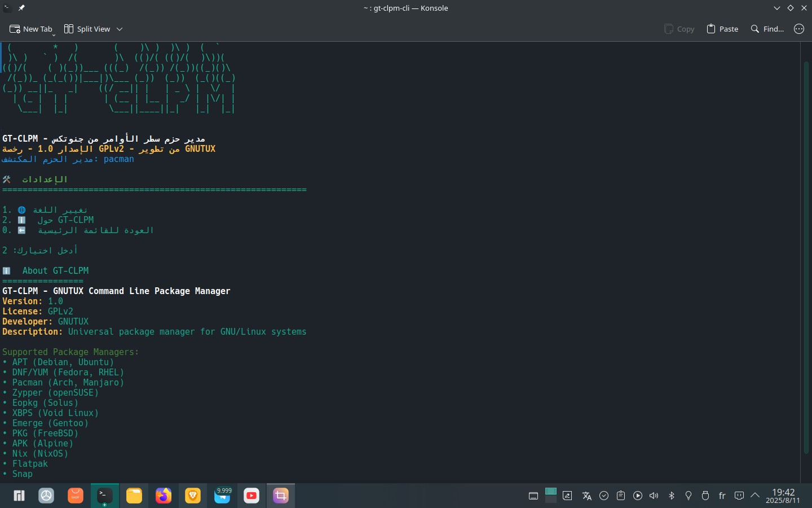Open the Konsole more options menu
812x508 pixels.
click(x=799, y=29)
